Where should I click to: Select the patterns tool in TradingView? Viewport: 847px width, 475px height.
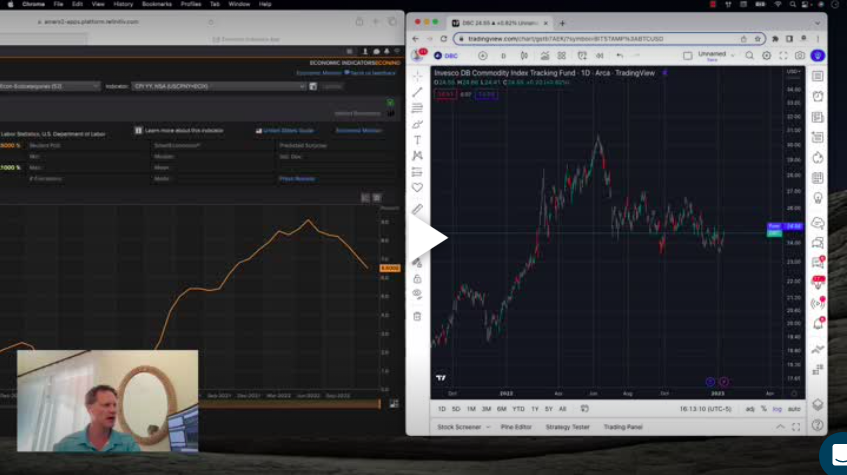point(417,156)
